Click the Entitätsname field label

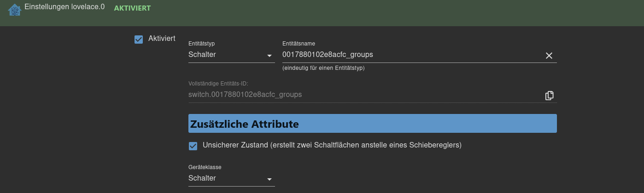coord(299,44)
